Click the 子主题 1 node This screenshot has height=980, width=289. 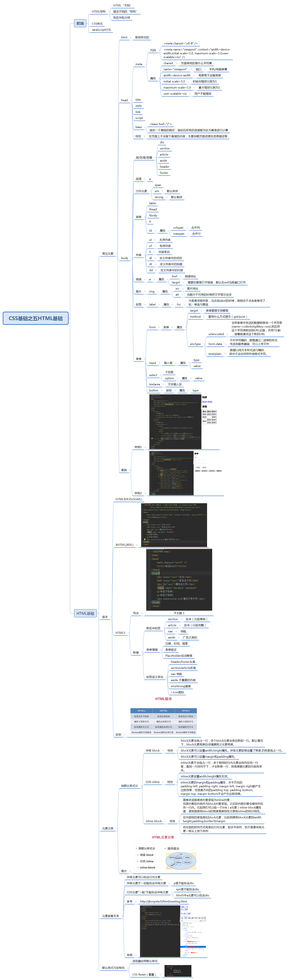(x=179, y=613)
